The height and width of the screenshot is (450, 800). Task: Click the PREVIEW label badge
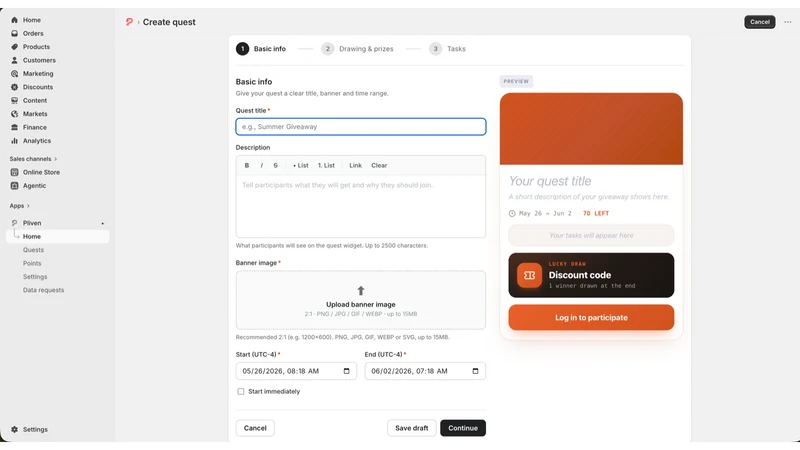pyautogui.click(x=516, y=81)
